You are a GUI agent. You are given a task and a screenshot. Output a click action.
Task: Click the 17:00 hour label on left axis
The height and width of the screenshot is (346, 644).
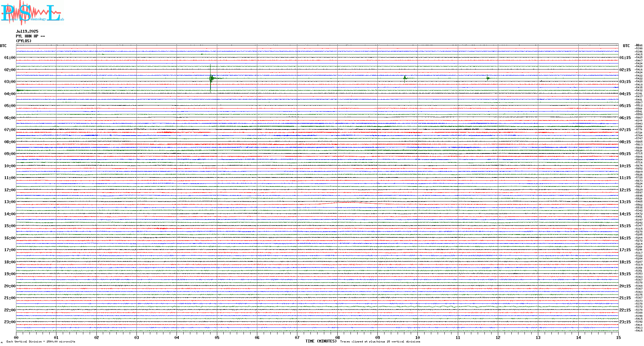pyautogui.click(x=10, y=250)
